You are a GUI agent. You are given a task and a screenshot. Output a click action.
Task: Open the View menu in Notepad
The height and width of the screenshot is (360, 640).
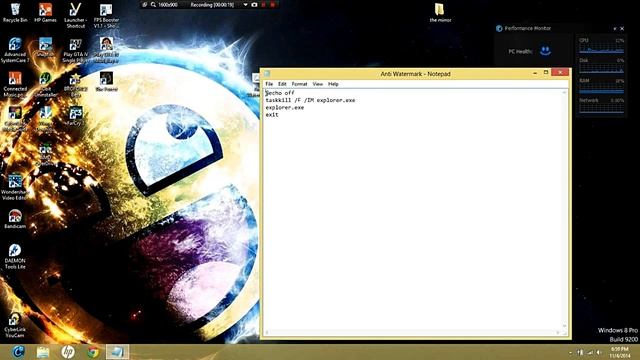(x=318, y=84)
